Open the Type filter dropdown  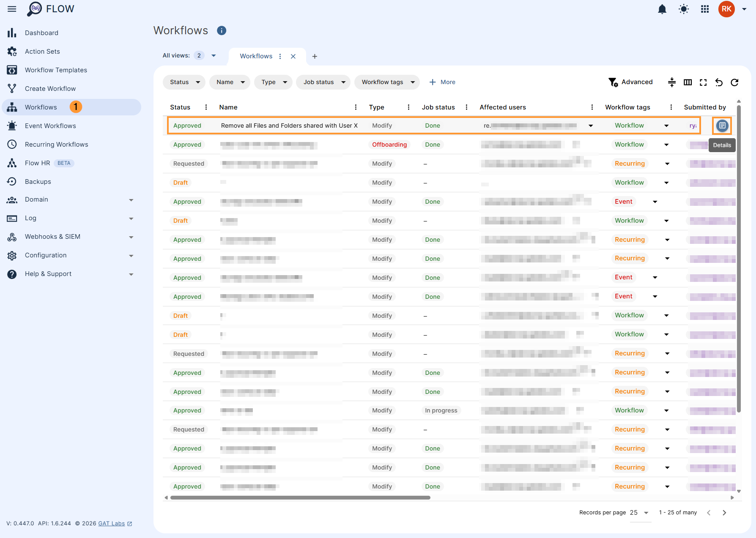tap(274, 82)
